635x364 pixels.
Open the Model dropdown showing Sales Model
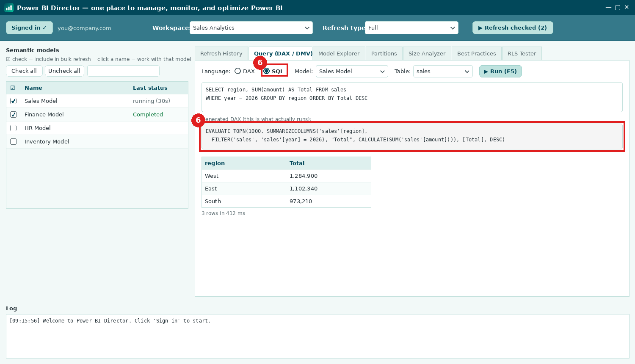pos(352,71)
